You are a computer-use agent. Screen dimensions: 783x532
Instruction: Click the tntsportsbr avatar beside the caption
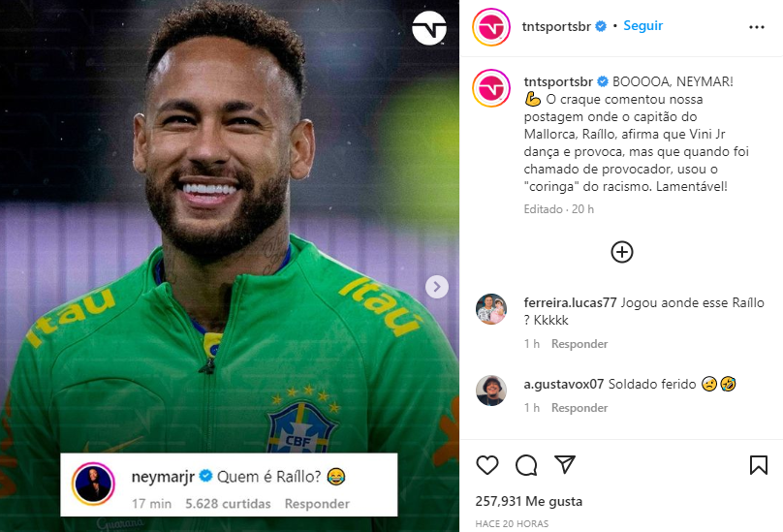(x=491, y=88)
